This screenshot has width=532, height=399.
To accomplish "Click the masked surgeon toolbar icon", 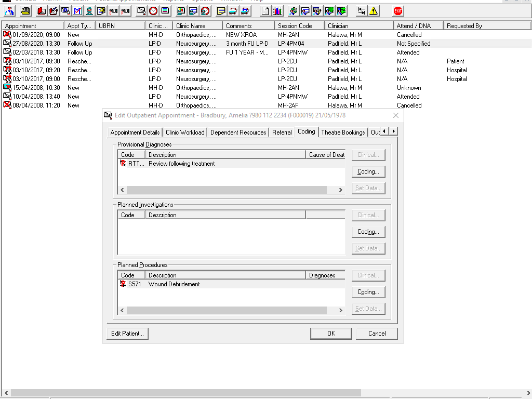I will pyautogui.click(x=89, y=11).
